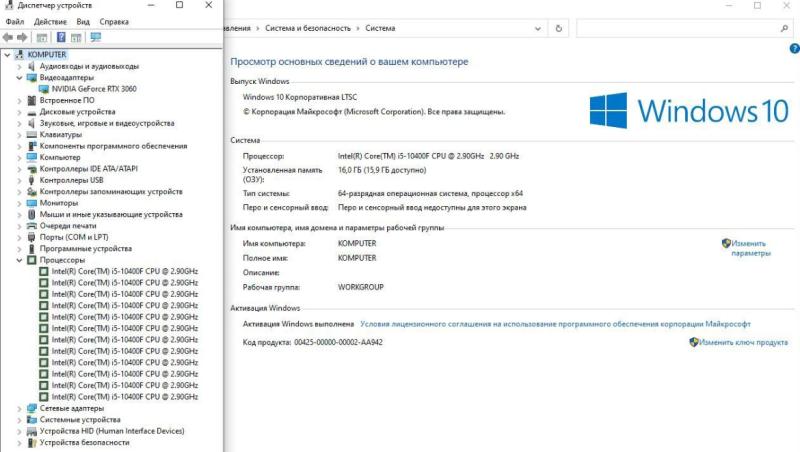
Task: Maximize the Device Manager window
Action: point(180,5)
